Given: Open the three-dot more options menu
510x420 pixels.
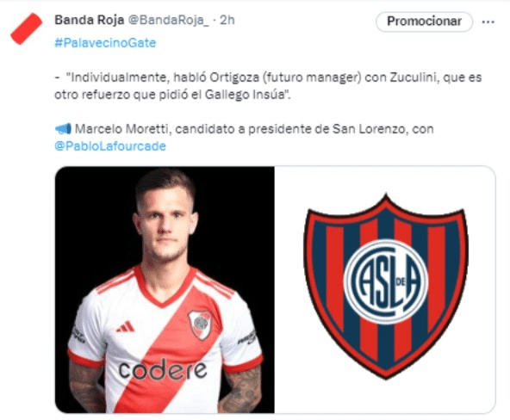Looking at the screenshot, I should point(488,22).
